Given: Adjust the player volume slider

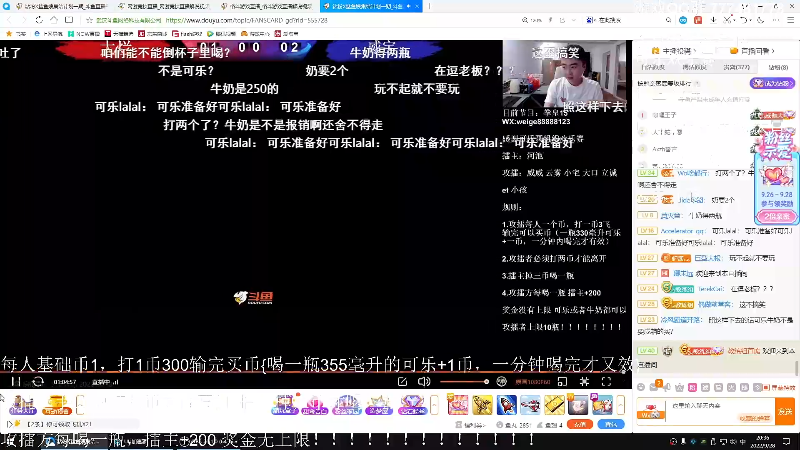Looking at the screenshot, I should [x=464, y=382].
